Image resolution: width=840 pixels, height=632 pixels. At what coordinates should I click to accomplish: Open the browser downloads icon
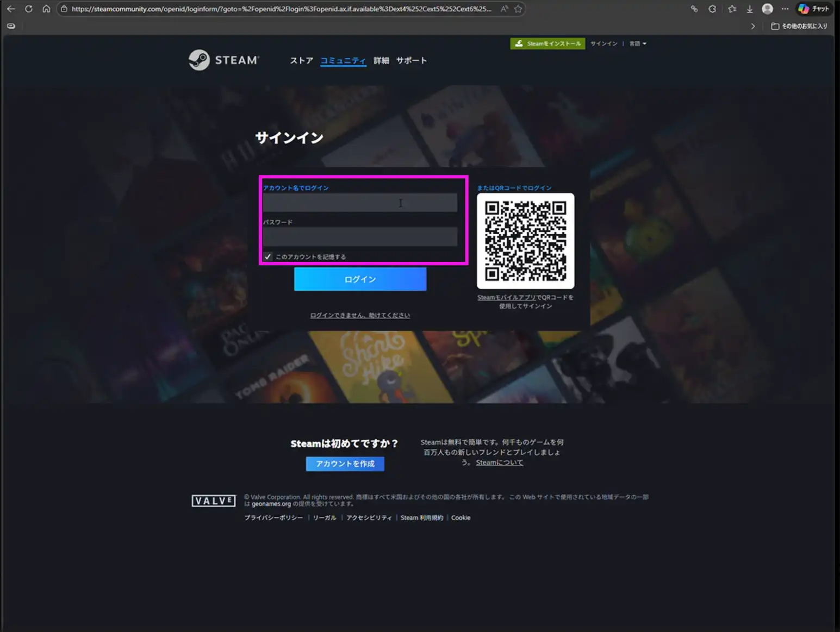coord(750,9)
